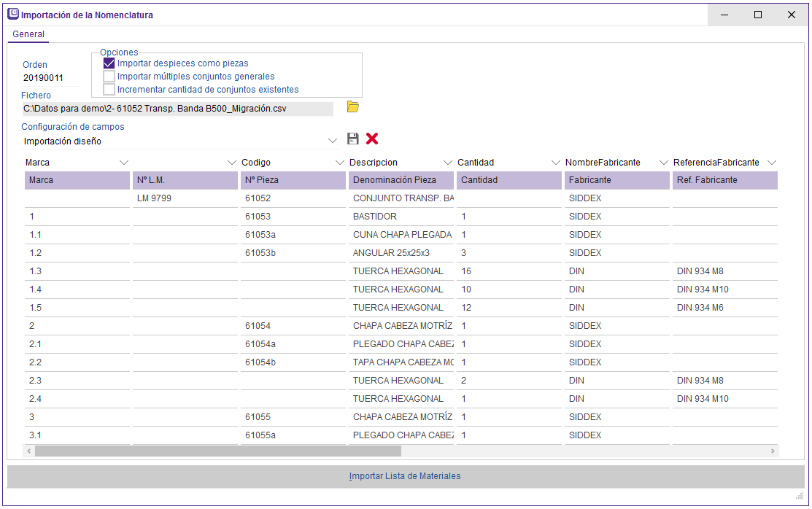
Task: Click the resize grip at bottom-right corner
Action: [x=799, y=497]
